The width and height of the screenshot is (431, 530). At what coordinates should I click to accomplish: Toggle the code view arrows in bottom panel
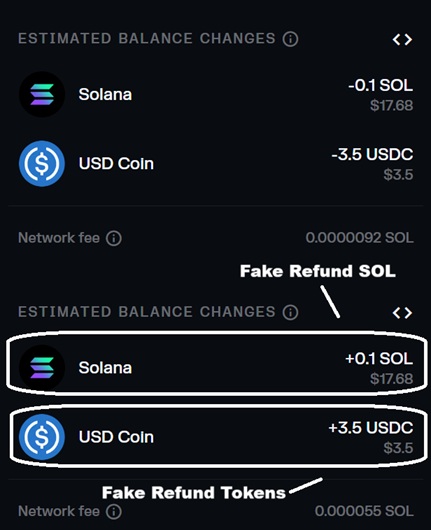coord(402,313)
